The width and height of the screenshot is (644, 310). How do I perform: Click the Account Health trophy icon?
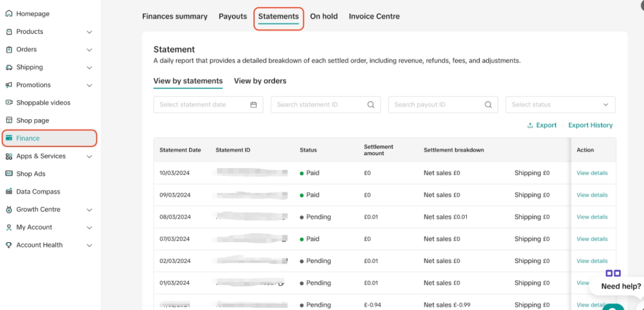tap(9, 245)
